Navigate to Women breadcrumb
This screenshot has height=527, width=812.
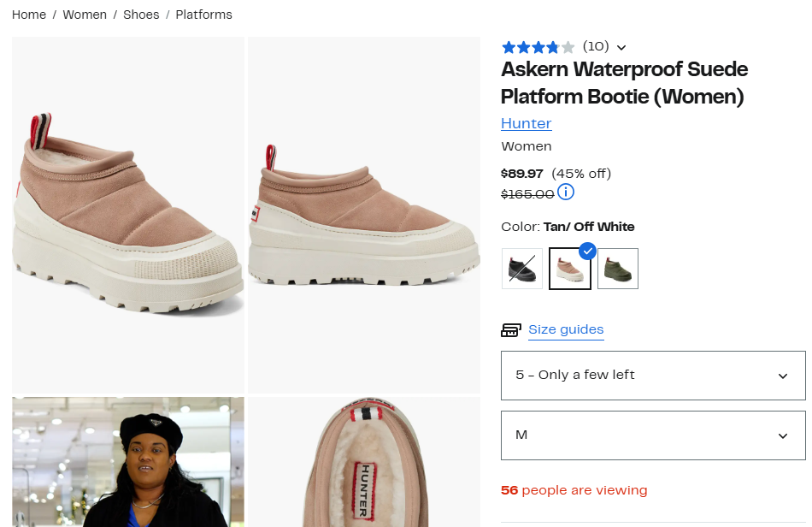[x=85, y=15]
